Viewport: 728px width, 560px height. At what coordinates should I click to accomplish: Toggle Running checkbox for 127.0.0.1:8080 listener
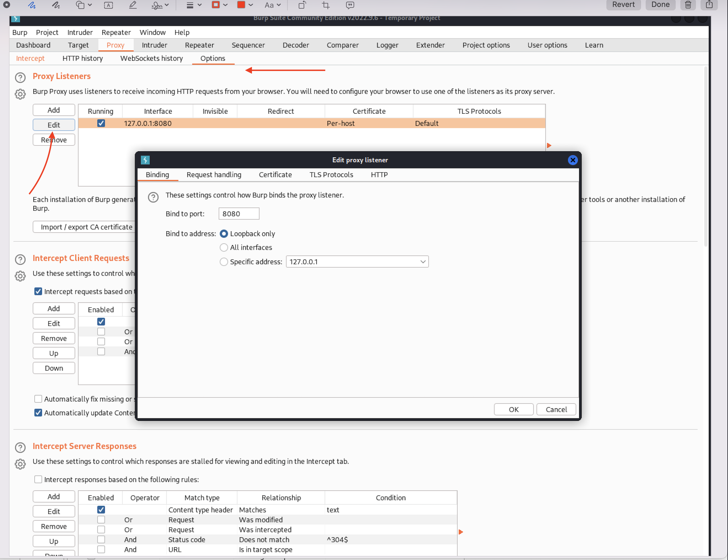pos(101,123)
